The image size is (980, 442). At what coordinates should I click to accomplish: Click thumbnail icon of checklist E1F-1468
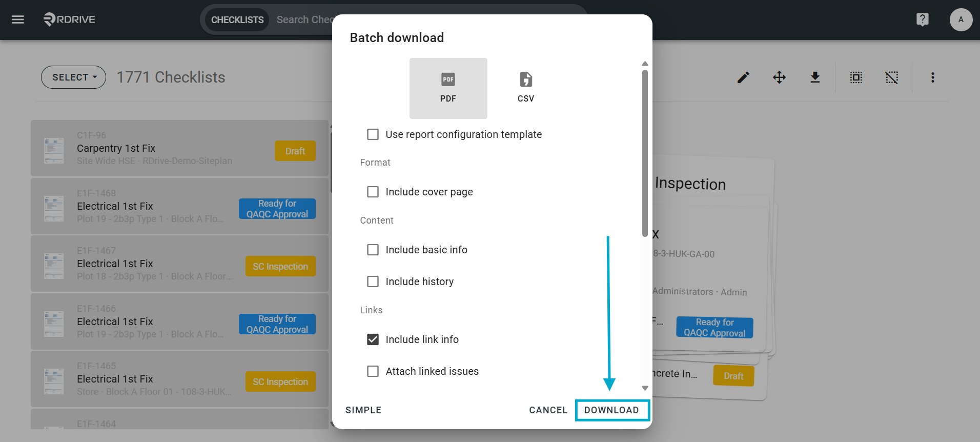click(54, 208)
